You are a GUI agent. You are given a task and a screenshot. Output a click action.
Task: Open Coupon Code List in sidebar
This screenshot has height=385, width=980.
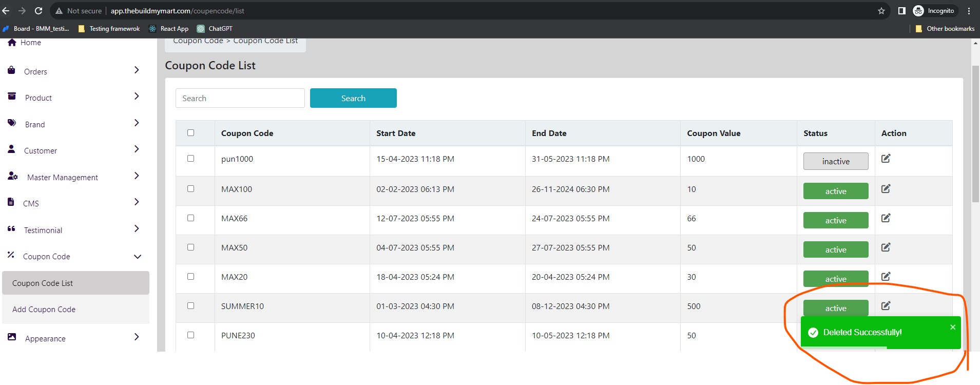(x=75, y=283)
